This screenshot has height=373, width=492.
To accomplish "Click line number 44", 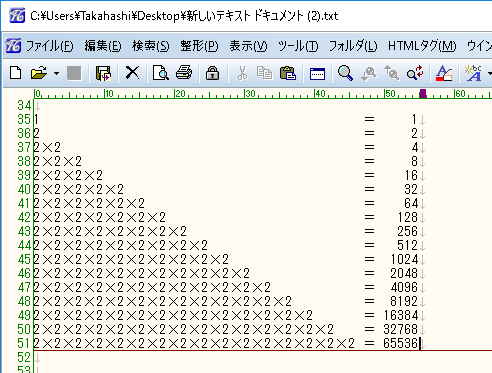I will [x=24, y=245].
